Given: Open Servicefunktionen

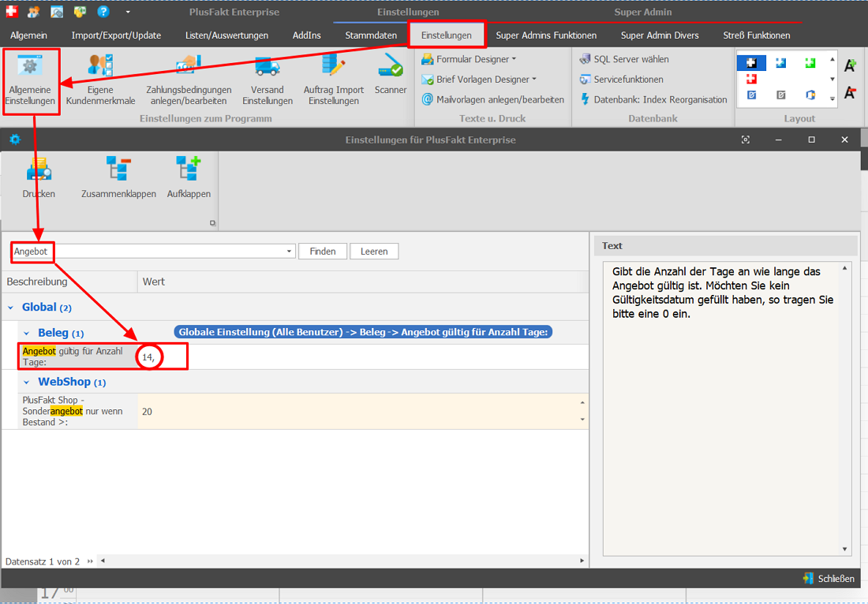Looking at the screenshot, I should click(x=621, y=80).
